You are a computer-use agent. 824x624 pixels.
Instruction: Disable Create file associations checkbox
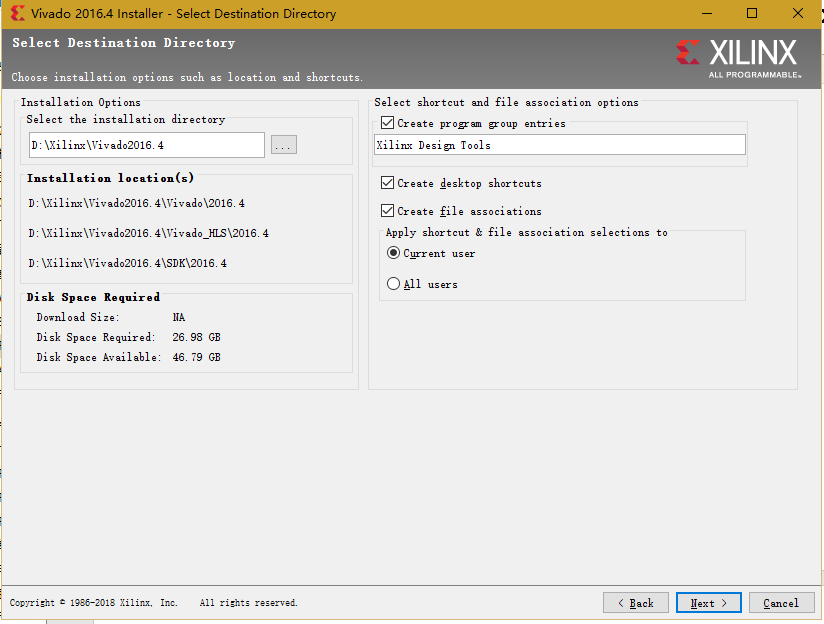point(387,211)
